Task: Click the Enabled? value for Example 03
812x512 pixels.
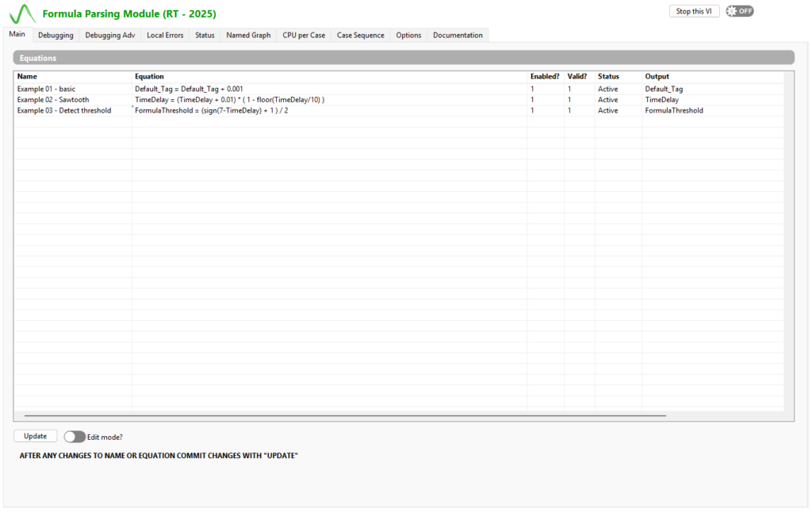Action: (546, 111)
